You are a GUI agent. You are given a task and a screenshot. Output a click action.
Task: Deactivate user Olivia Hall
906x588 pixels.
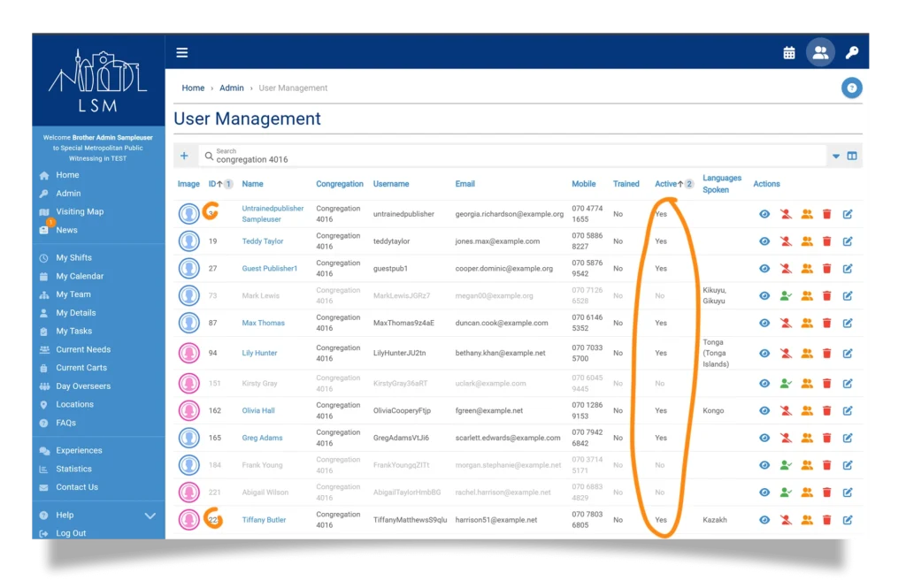tap(786, 410)
